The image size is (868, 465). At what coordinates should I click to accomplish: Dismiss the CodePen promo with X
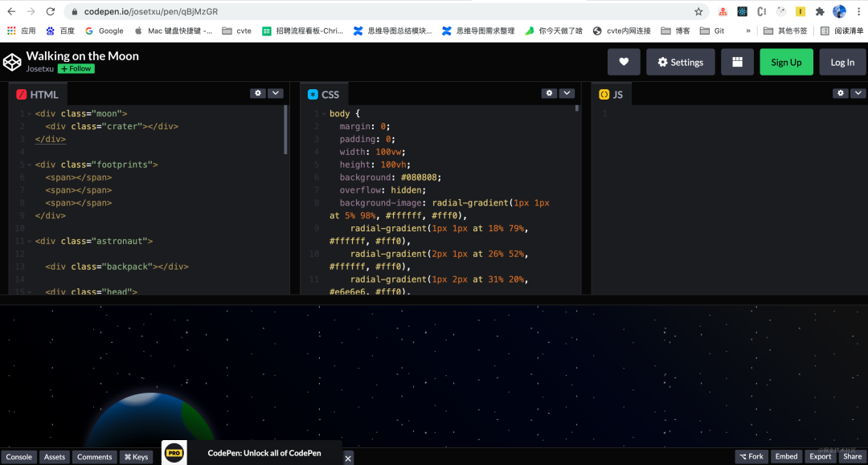pyautogui.click(x=348, y=459)
